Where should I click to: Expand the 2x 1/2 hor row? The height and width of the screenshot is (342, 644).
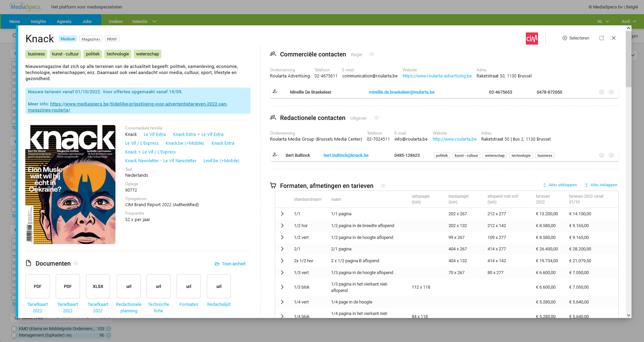pyautogui.click(x=282, y=261)
